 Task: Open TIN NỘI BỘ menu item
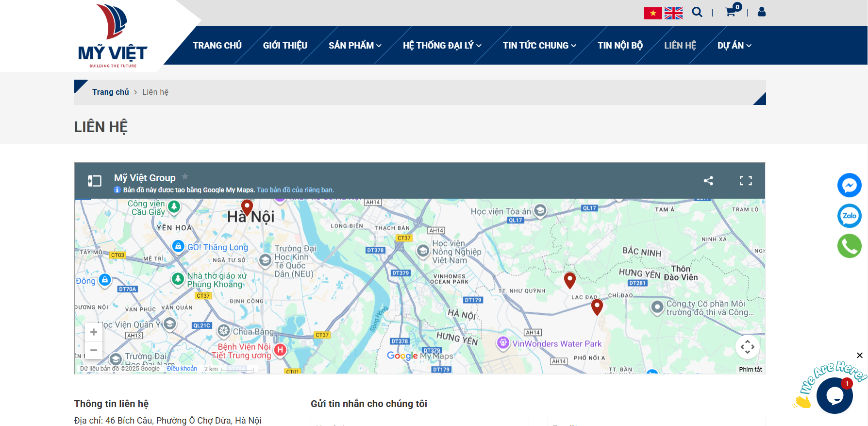point(620,46)
